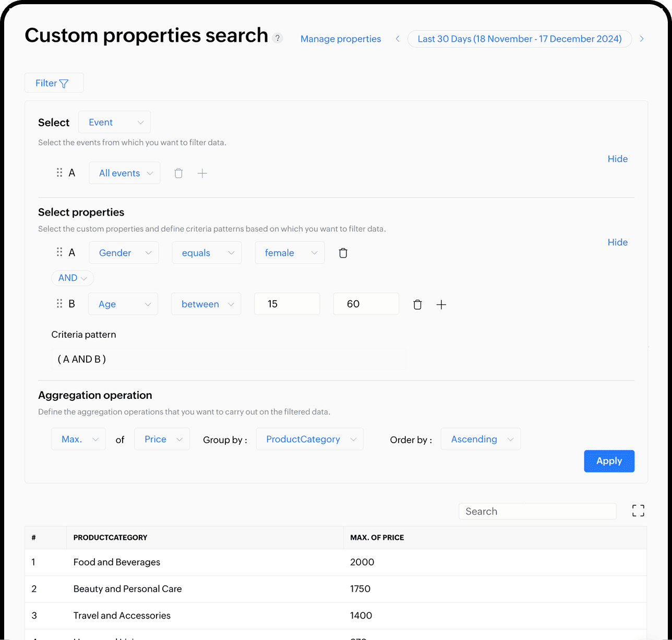The width and height of the screenshot is (672, 640).
Task: Open the ProductCategory group by dropdown
Action: [x=310, y=440]
